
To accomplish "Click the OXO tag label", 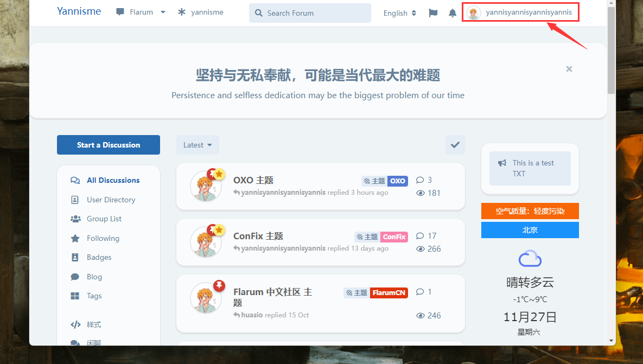I will point(397,181).
